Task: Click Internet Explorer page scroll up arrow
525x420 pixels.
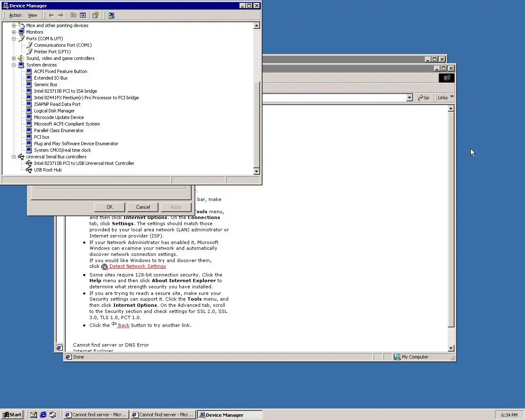Action: [451, 109]
